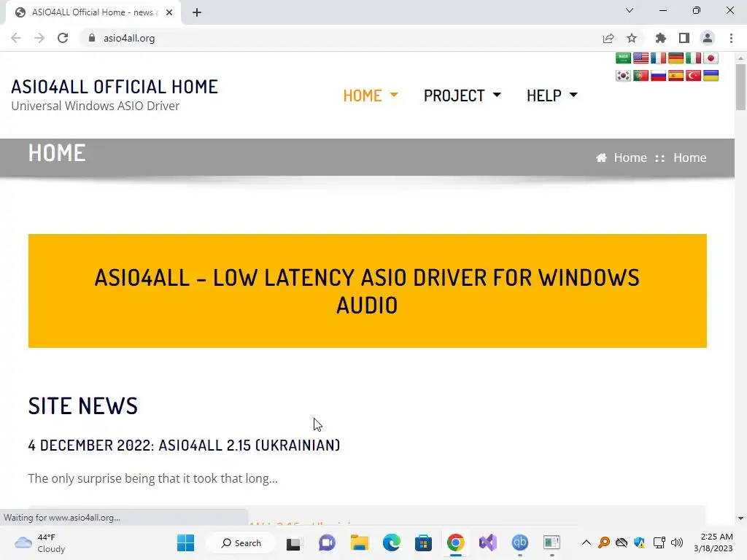Select the Spanish flag language

pyautogui.click(x=676, y=76)
